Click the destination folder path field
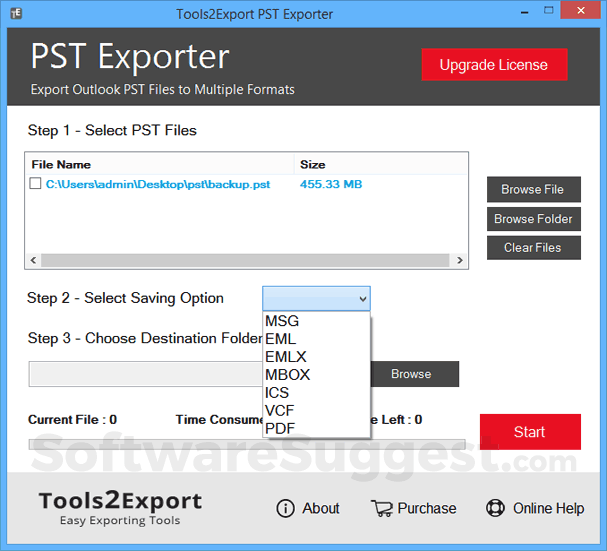 146,374
